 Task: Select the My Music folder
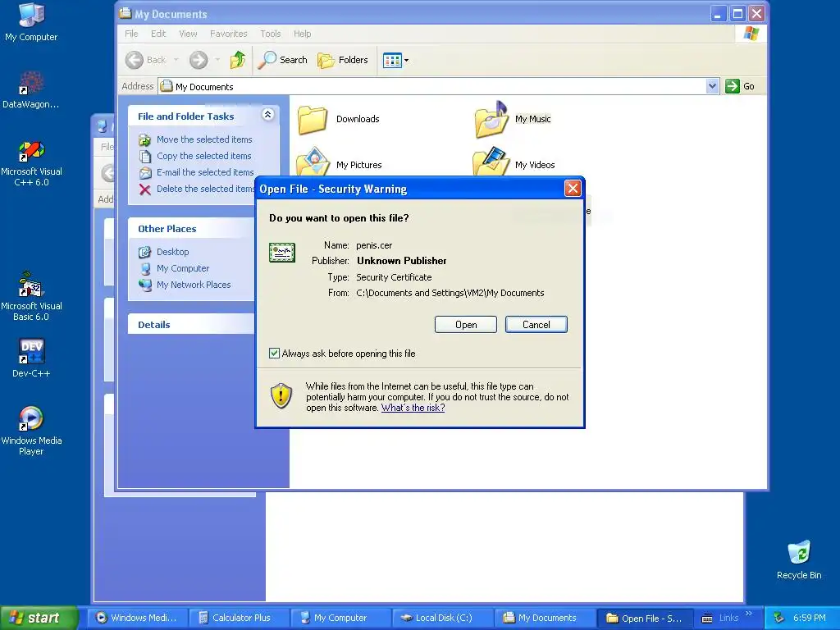(x=514, y=120)
